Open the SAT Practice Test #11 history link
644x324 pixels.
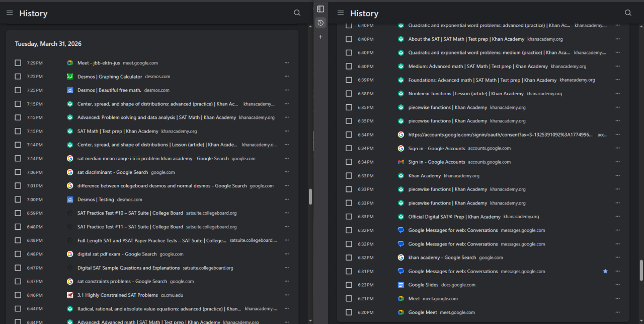130,227
